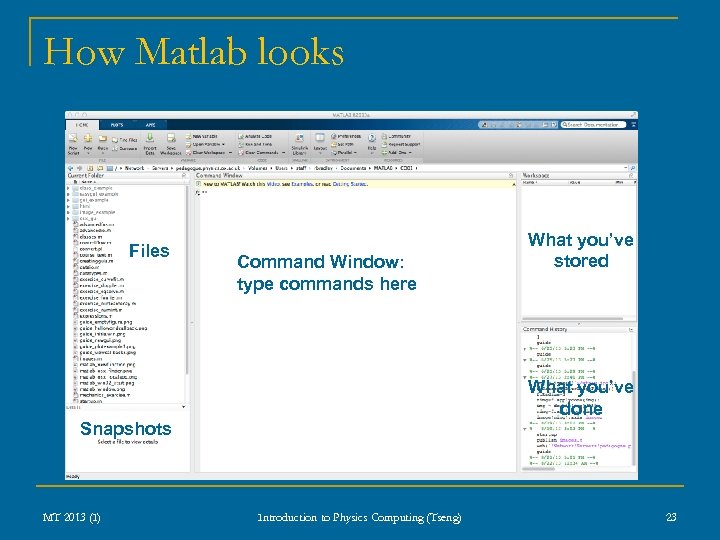The height and width of the screenshot is (540, 720).
Task: Select MATLAB in the folder path
Action: click(383, 168)
